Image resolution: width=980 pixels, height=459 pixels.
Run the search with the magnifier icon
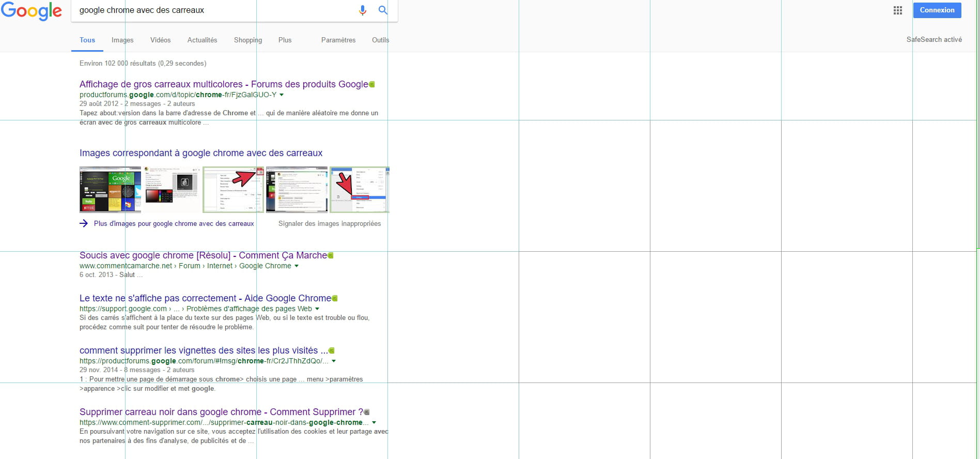383,10
